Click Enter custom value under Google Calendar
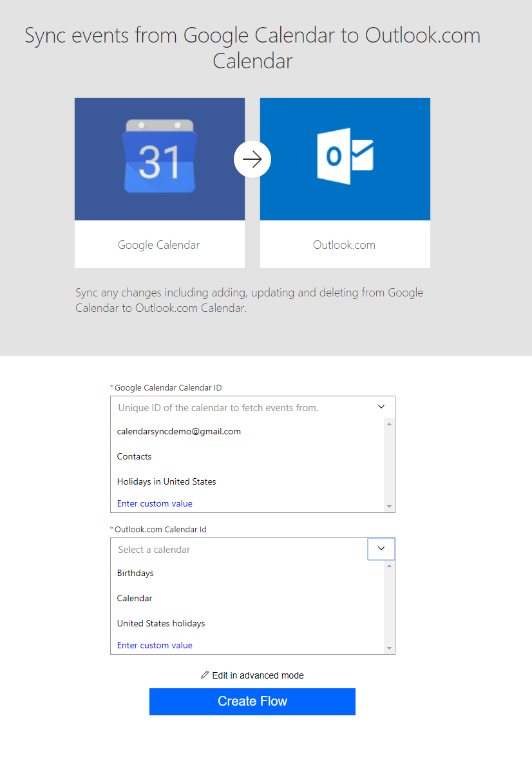 pos(155,504)
